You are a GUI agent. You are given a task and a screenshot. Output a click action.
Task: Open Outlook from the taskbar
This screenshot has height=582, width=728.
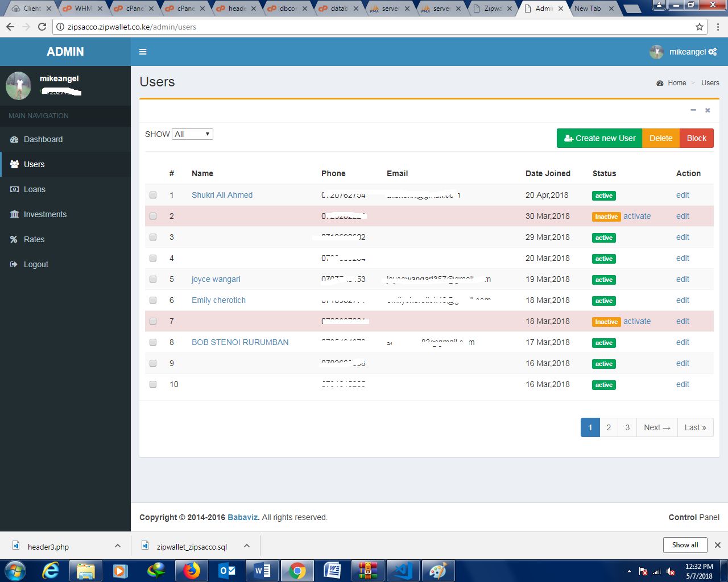[227, 570]
